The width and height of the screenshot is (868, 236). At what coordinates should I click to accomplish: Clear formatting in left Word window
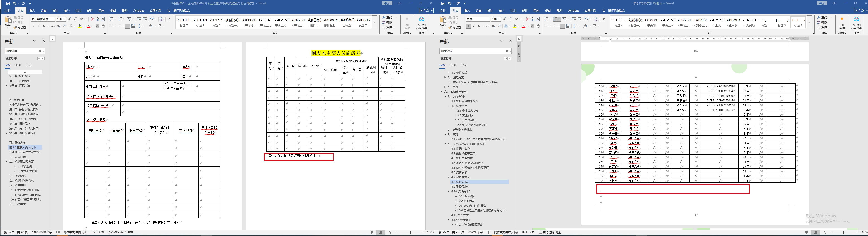pyautogui.click(x=92, y=19)
